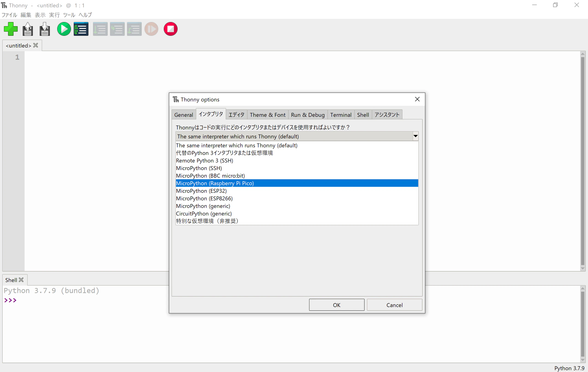Choose MicroPython (ESP8266) from the list

[297, 198]
